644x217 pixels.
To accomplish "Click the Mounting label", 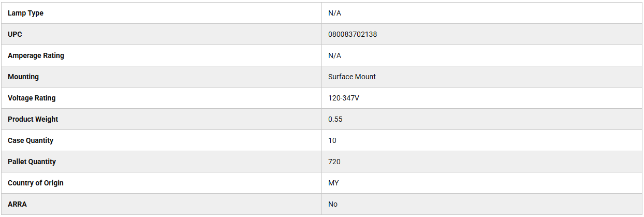I will 23,77.
